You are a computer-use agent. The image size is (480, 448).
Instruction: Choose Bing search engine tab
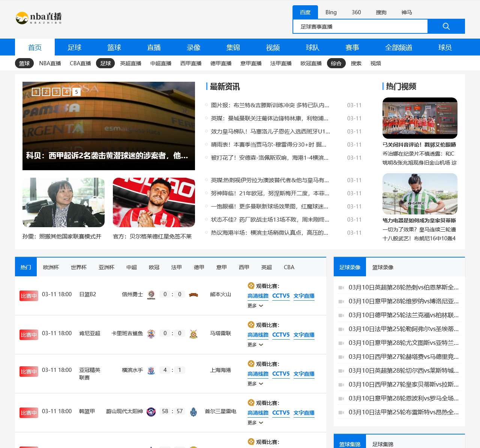331,12
